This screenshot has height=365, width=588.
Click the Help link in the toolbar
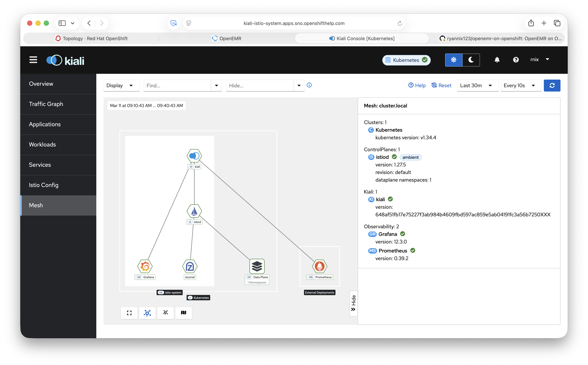(417, 85)
